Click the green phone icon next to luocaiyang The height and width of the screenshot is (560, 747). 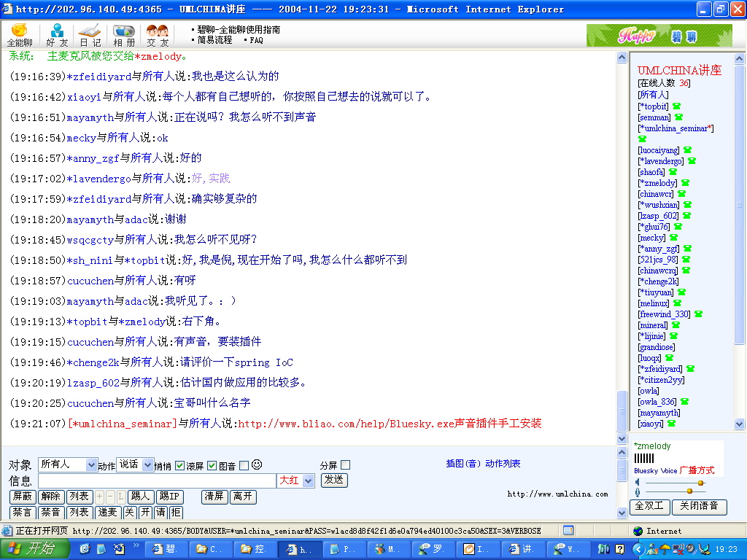click(687, 150)
